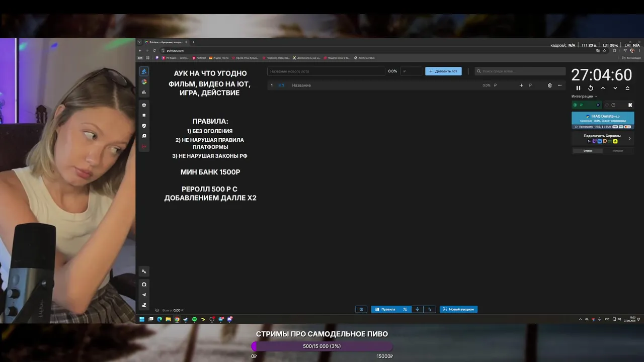644x362 pixels.
Task: Focus the lot search field
Action: [x=520, y=71]
